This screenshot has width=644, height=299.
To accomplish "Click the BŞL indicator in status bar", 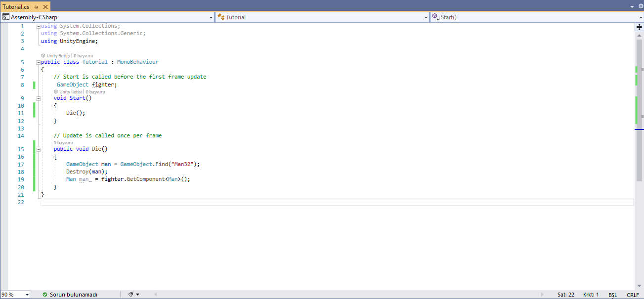I will coord(612,295).
